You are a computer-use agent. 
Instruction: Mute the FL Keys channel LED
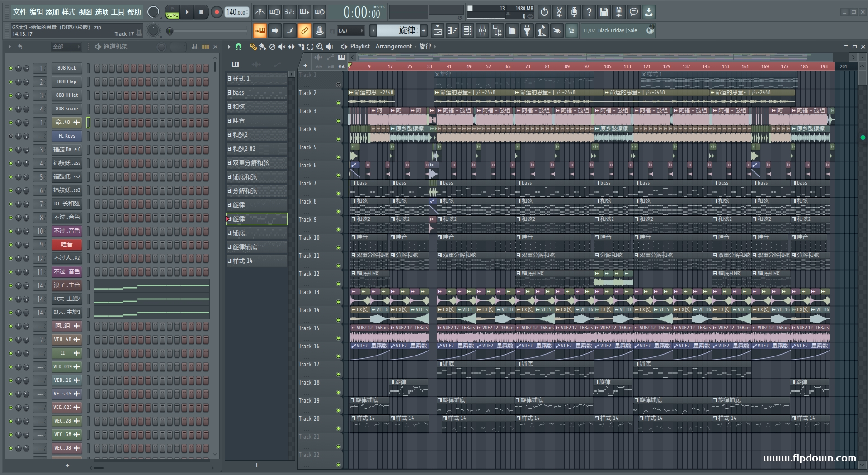(x=11, y=136)
